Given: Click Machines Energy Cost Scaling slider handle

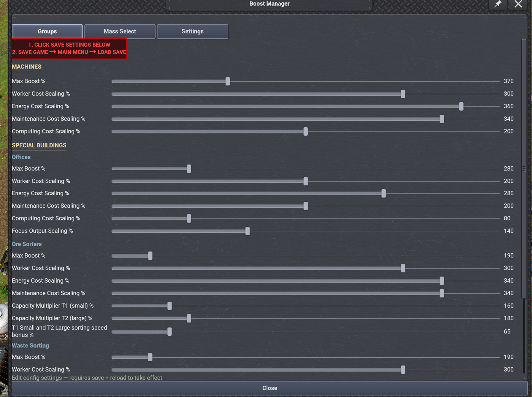Looking at the screenshot, I should [x=461, y=106].
